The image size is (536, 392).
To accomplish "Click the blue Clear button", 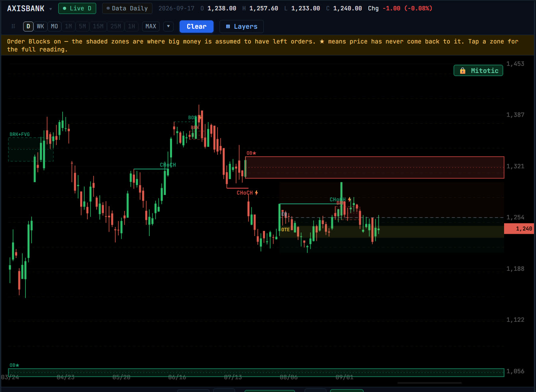I will point(196,26).
